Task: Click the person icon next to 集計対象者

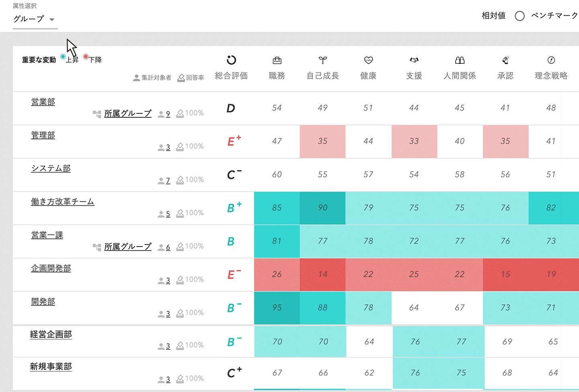Action: click(136, 78)
